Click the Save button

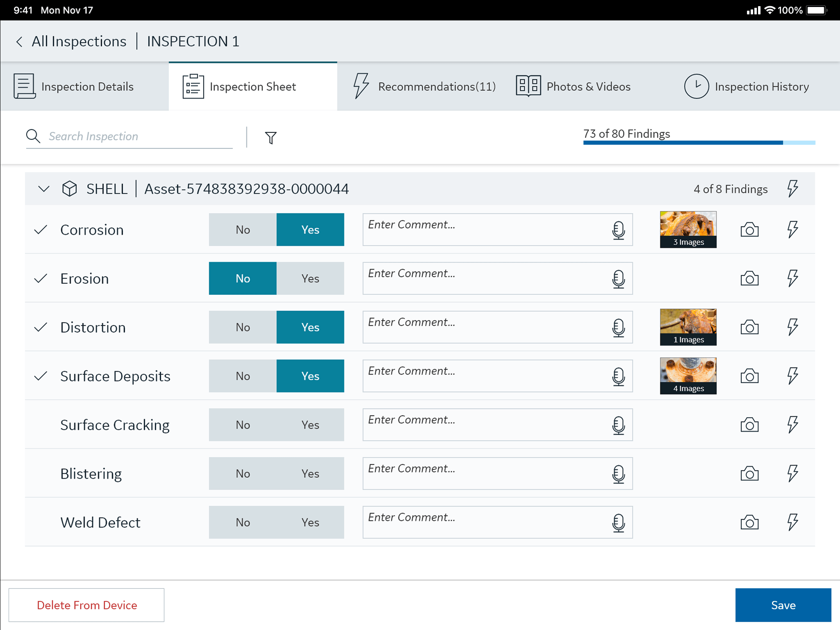pos(783,605)
